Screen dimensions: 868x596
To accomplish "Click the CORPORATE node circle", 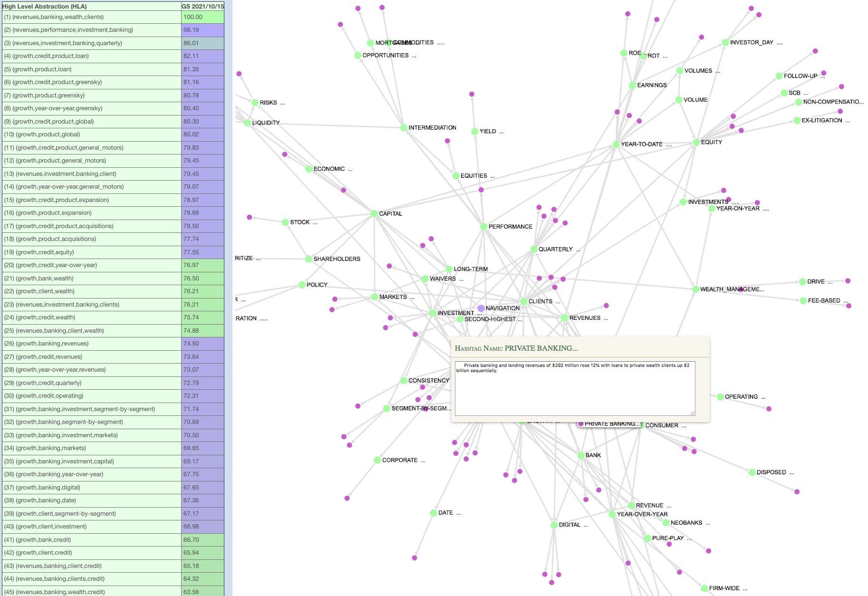I will point(377,460).
